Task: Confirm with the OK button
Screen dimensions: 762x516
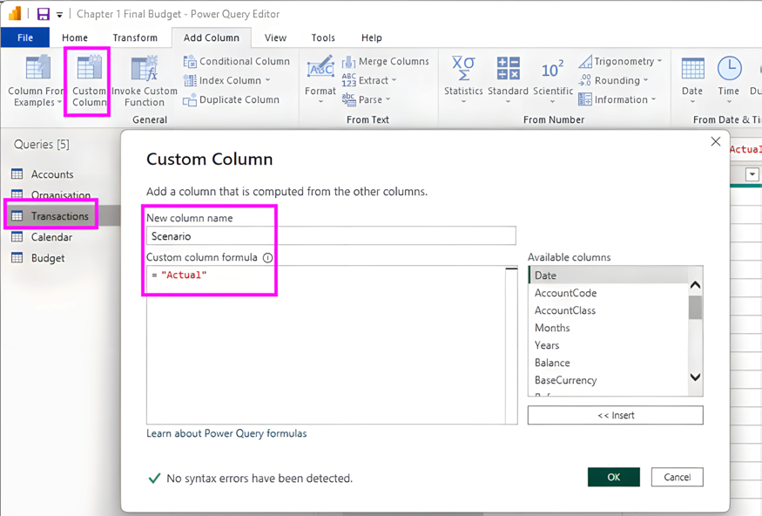Action: point(614,477)
